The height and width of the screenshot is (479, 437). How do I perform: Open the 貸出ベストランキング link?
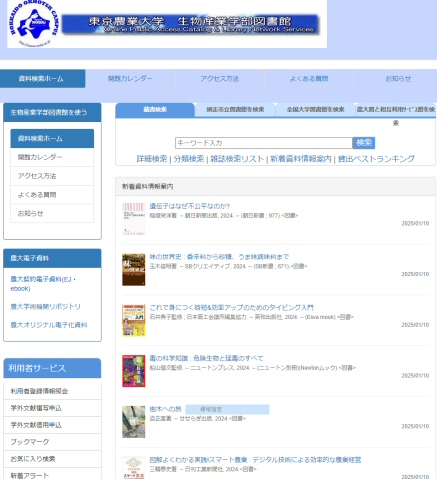(376, 159)
